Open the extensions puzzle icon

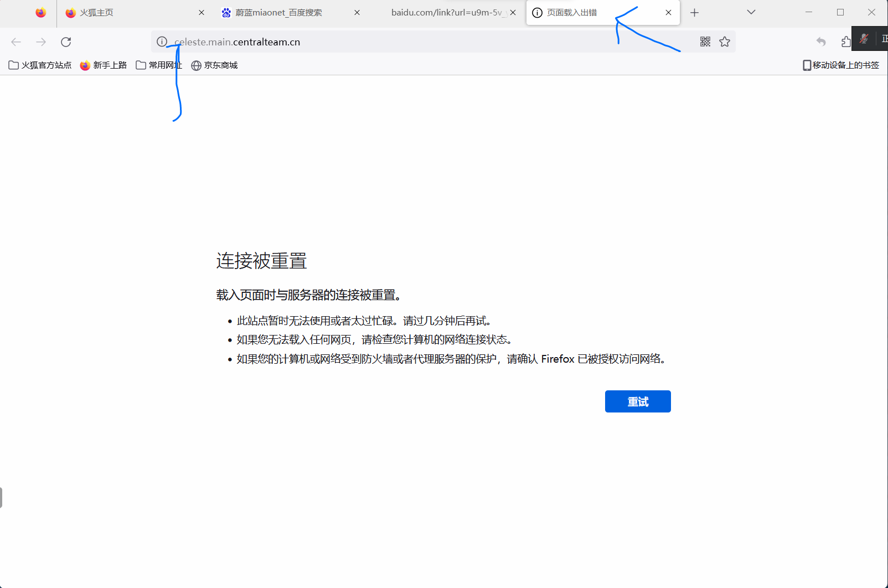pyautogui.click(x=845, y=42)
